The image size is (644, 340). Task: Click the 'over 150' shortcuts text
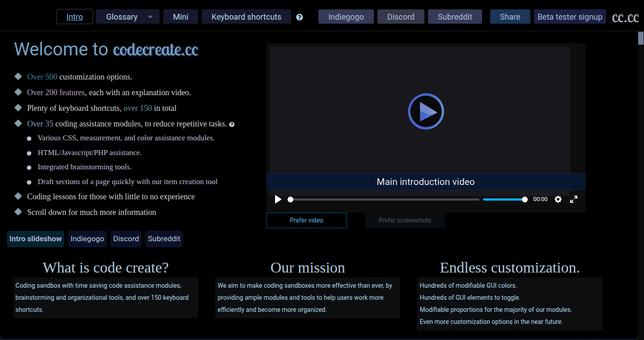pyautogui.click(x=138, y=108)
